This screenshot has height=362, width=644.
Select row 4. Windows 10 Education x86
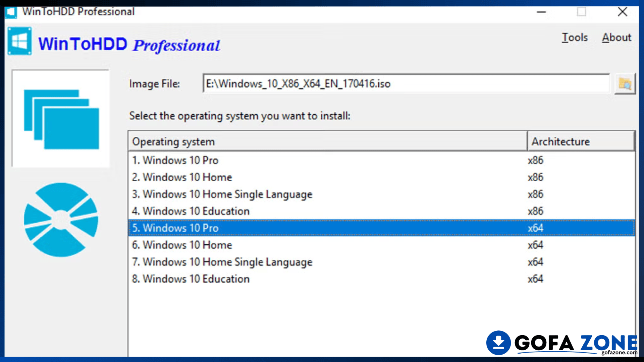382,211
